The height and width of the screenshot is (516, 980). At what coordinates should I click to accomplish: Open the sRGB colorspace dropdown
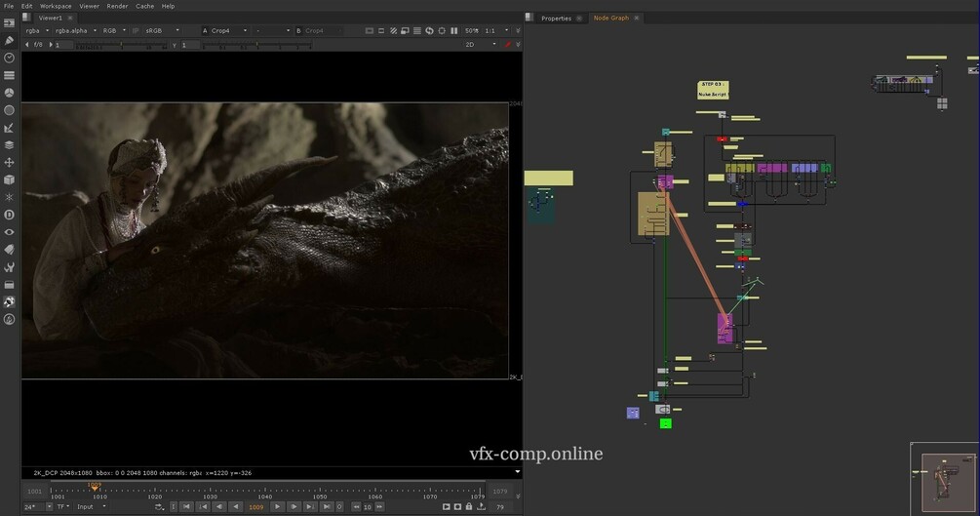(162, 30)
